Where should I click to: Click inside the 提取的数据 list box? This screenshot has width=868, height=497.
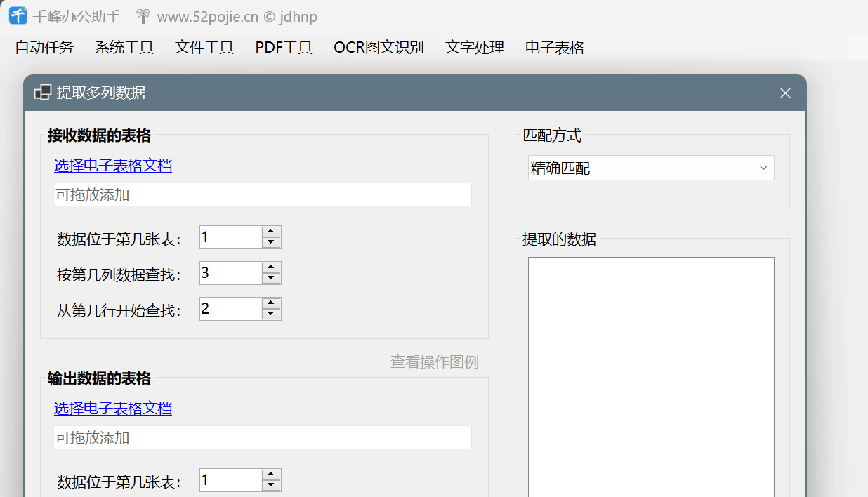(x=651, y=377)
